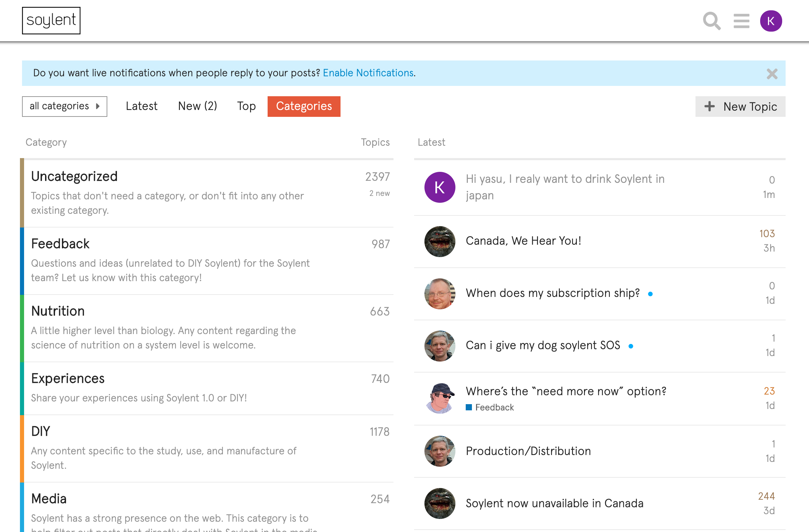Click the 23 reply count
Image resolution: width=809 pixels, height=532 pixels.
click(x=769, y=391)
